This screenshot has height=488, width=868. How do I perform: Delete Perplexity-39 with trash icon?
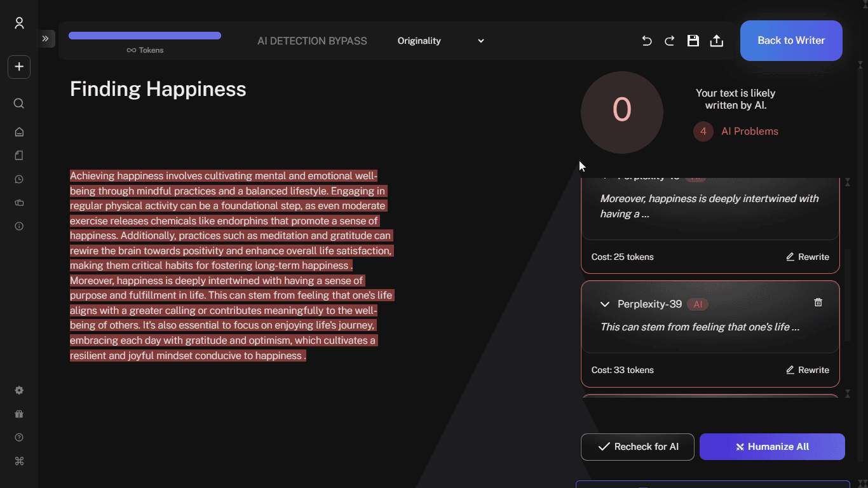click(x=818, y=302)
